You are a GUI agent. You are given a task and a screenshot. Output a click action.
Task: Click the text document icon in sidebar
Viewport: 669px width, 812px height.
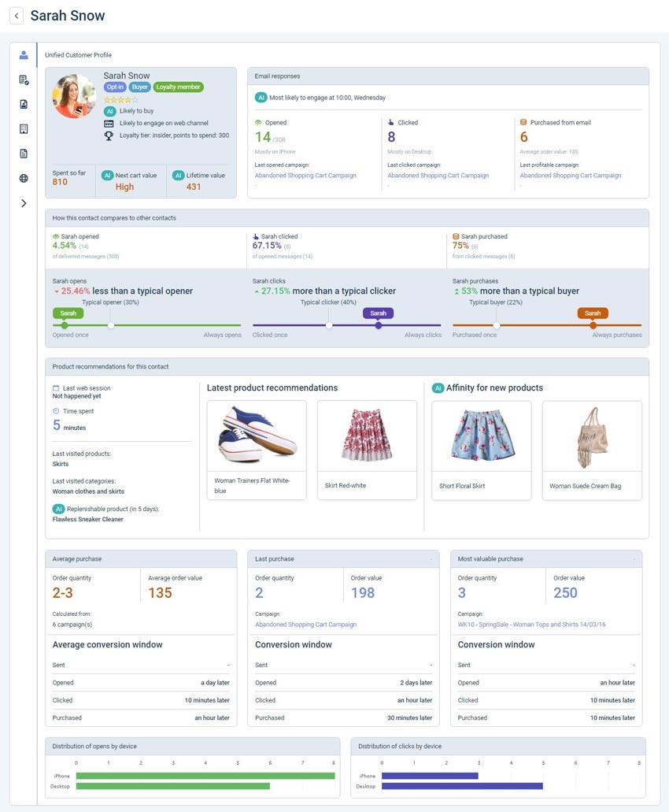point(24,154)
